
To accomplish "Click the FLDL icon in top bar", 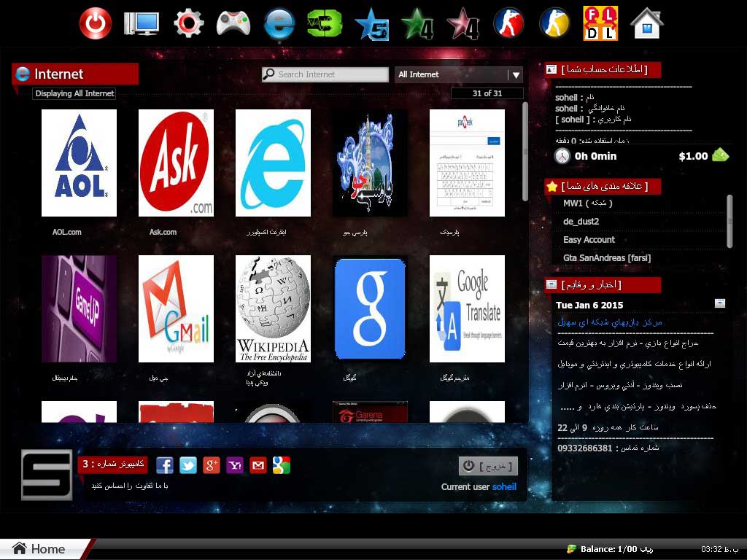I will click(x=600, y=23).
